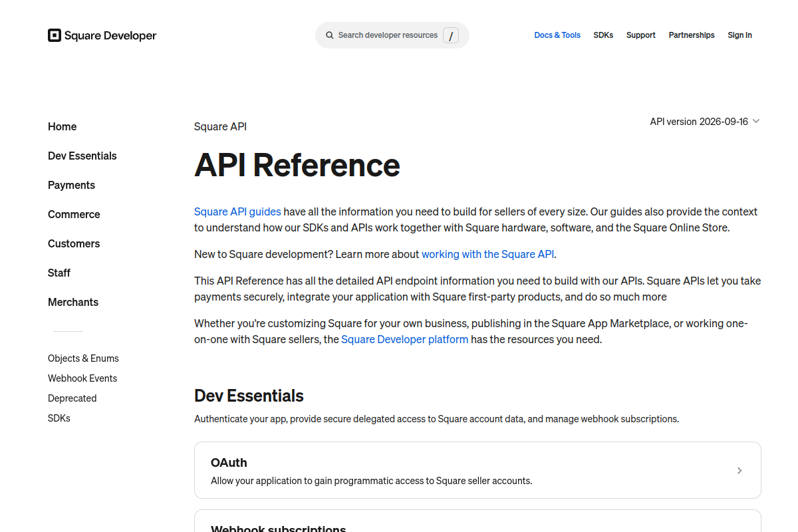The image size is (798, 532).
Task: Open the SDKs top navigation item
Action: click(x=603, y=35)
